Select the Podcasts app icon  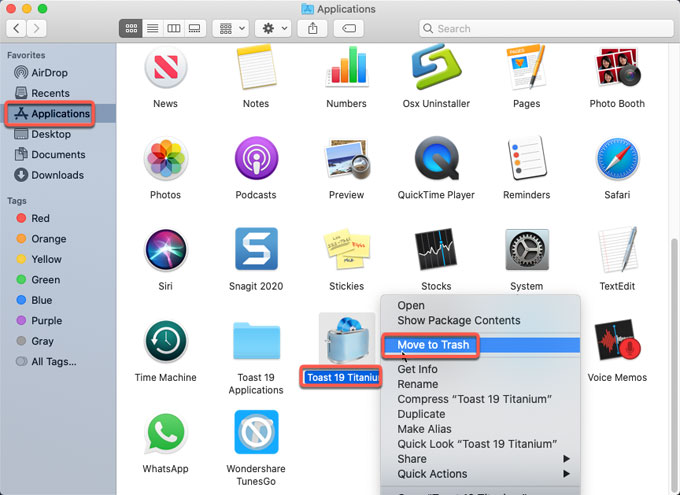(256, 158)
